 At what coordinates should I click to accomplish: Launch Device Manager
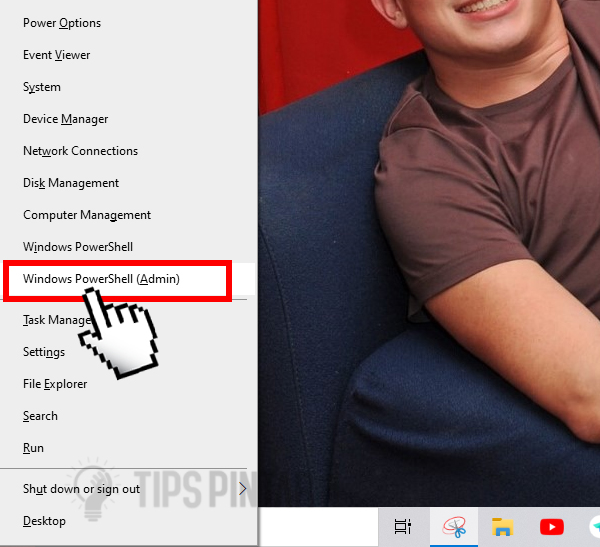[x=128, y=119]
